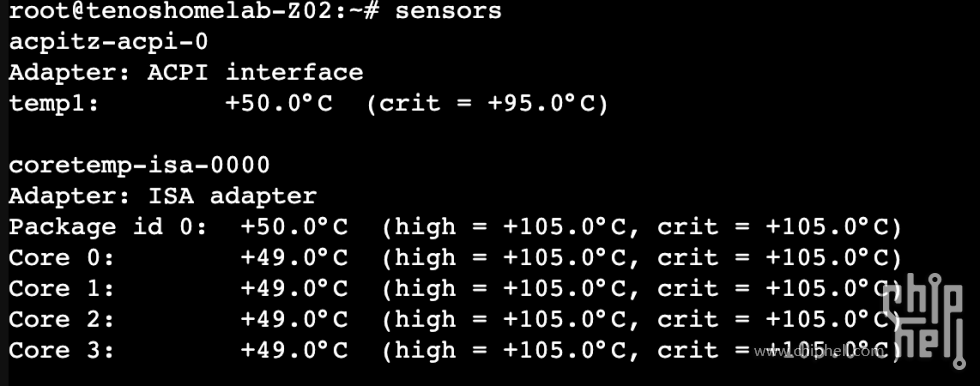This screenshot has width=980, height=386.
Task: Click the 'Adapter: ISA adapter' line
Action: 162,196
